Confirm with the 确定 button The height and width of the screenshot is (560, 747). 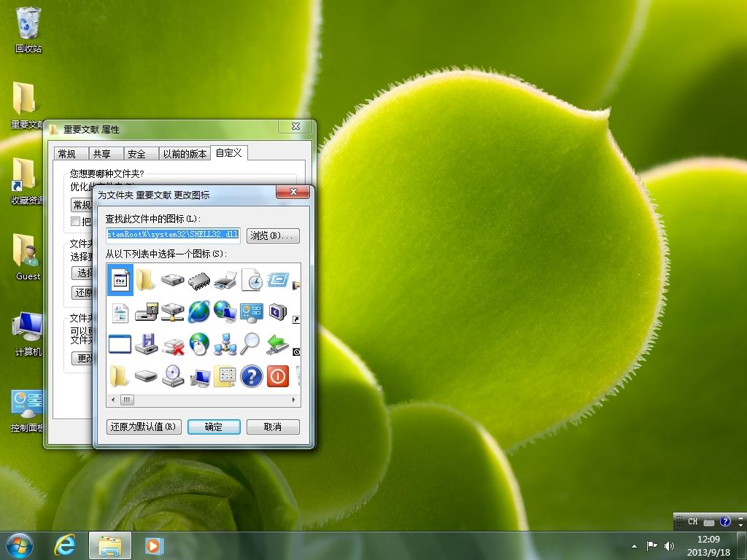[x=214, y=427]
